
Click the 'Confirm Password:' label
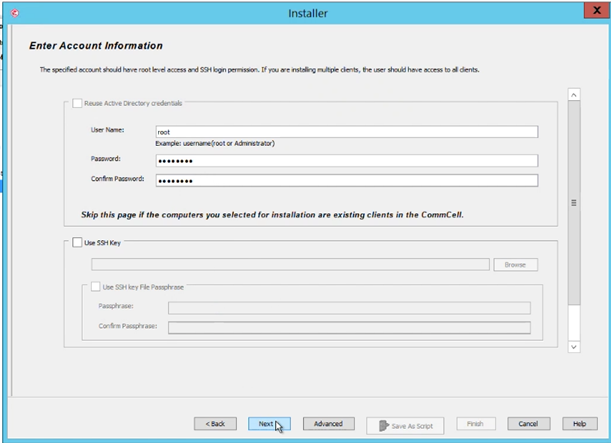tap(117, 179)
